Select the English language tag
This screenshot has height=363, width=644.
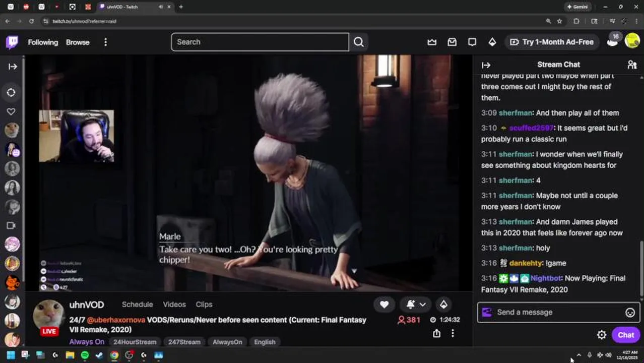tap(265, 342)
